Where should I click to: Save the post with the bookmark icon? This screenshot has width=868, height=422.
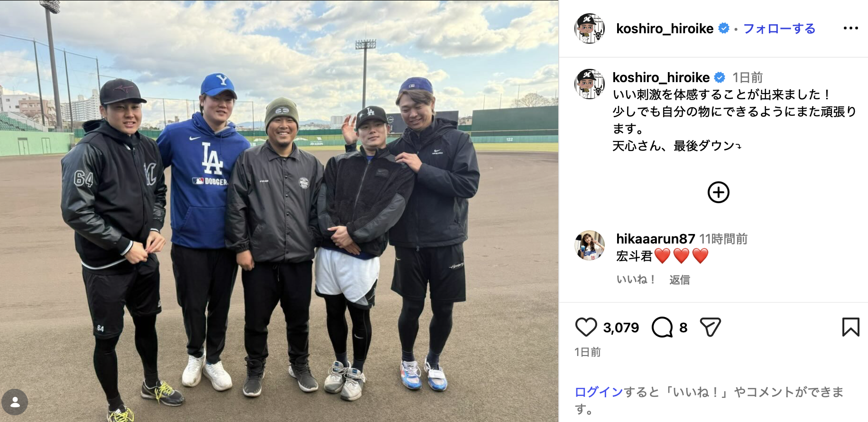(x=850, y=328)
